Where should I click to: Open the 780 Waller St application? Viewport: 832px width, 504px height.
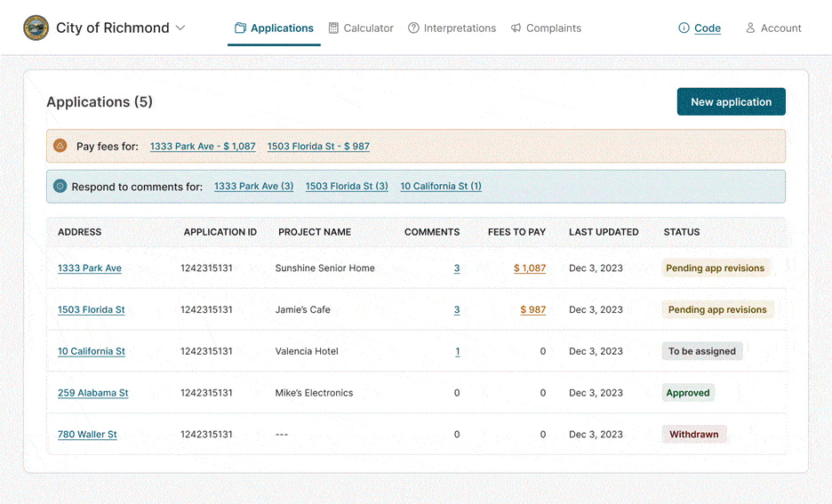(x=87, y=435)
